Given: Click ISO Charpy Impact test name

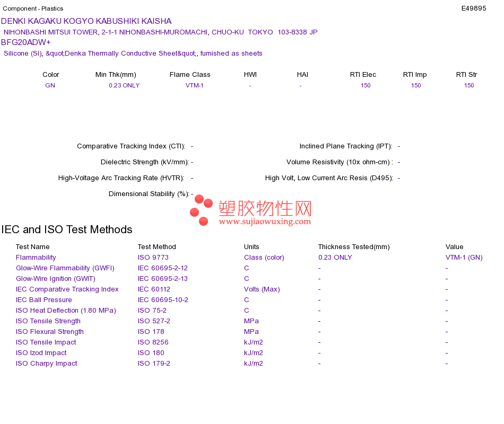Looking at the screenshot, I should coord(47,363).
